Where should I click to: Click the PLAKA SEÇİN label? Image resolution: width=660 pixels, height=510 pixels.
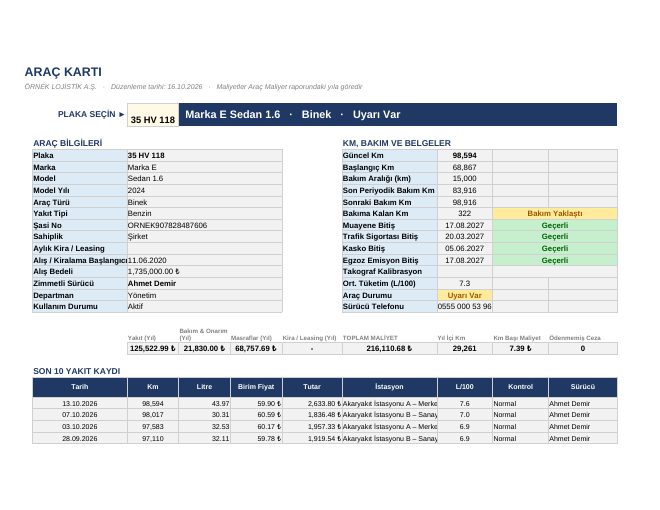pyautogui.click(x=91, y=114)
